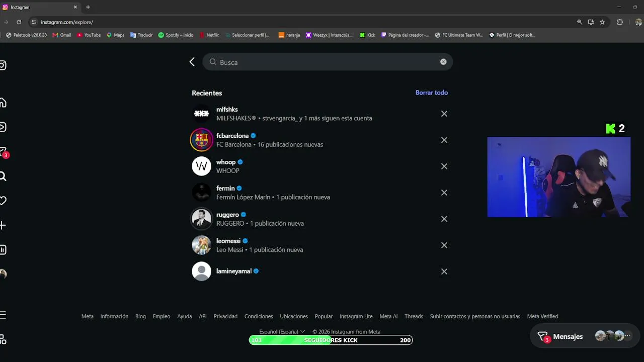Screen dimensions: 644x362
Task: Open the Traducir bookmark
Action: click(x=141, y=35)
